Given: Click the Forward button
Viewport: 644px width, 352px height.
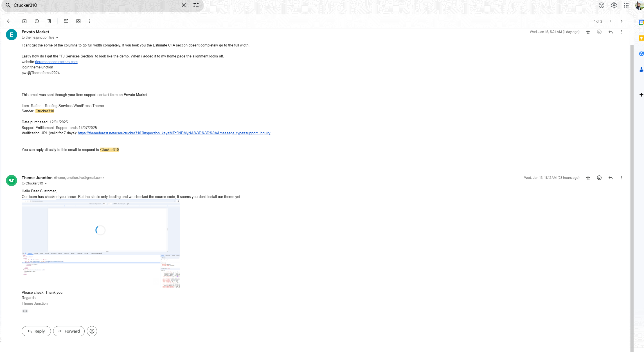Looking at the screenshot, I should [69, 331].
